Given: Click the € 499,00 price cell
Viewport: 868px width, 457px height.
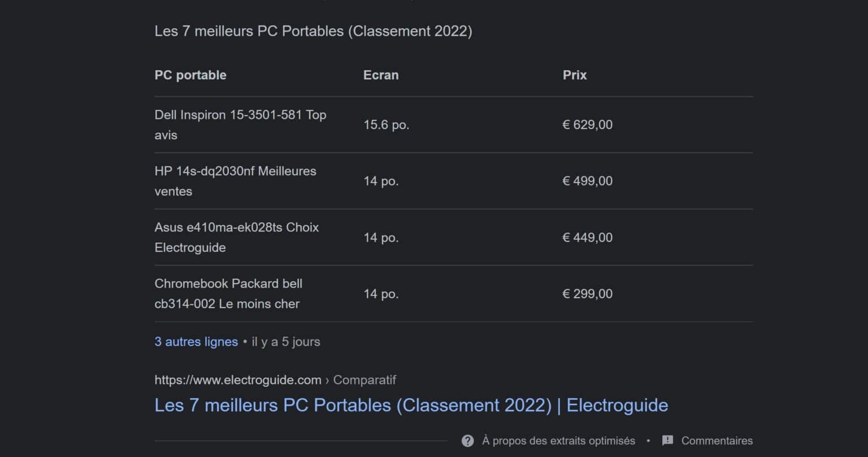Looking at the screenshot, I should pos(587,181).
